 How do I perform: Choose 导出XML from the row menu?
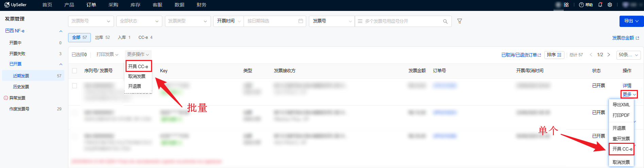point(621,105)
